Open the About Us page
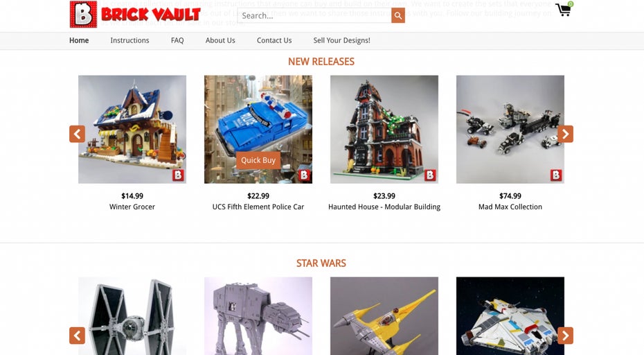The height and width of the screenshot is (355, 644). [x=220, y=40]
